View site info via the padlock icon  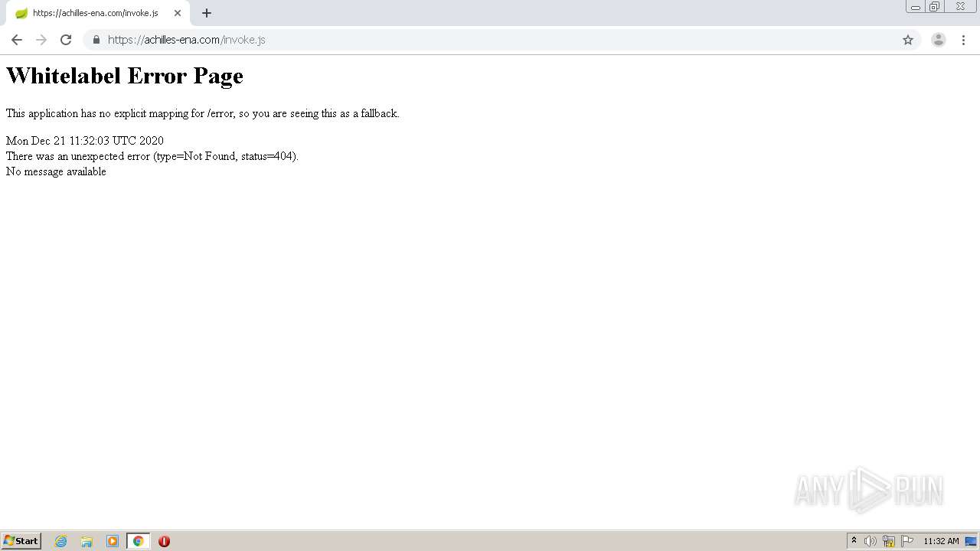(x=96, y=40)
